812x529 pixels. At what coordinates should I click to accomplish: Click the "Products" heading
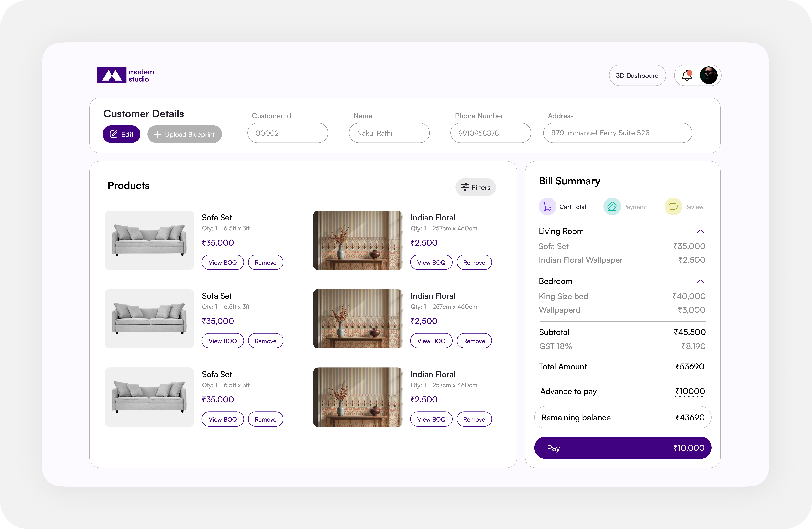tap(129, 186)
